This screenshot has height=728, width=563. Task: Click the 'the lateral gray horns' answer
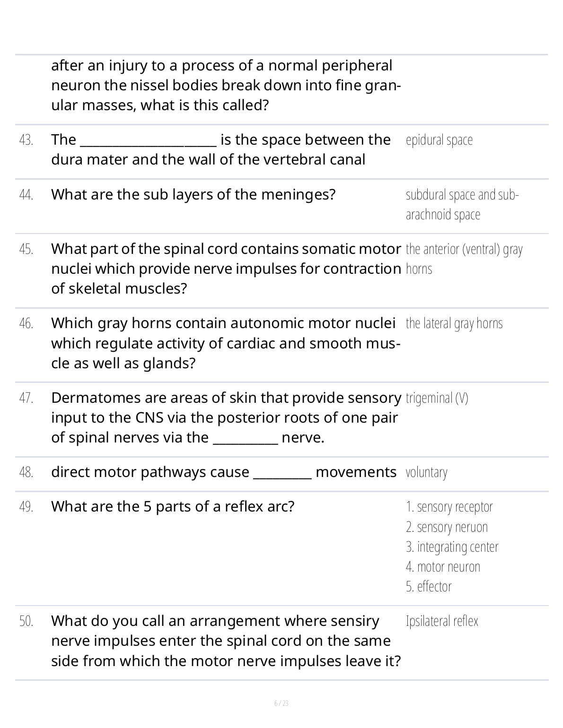tap(454, 323)
